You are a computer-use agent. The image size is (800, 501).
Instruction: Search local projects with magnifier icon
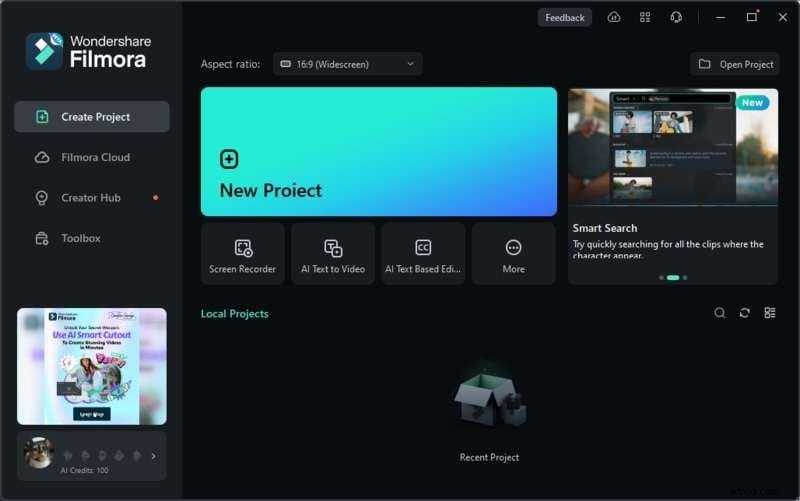[720, 313]
